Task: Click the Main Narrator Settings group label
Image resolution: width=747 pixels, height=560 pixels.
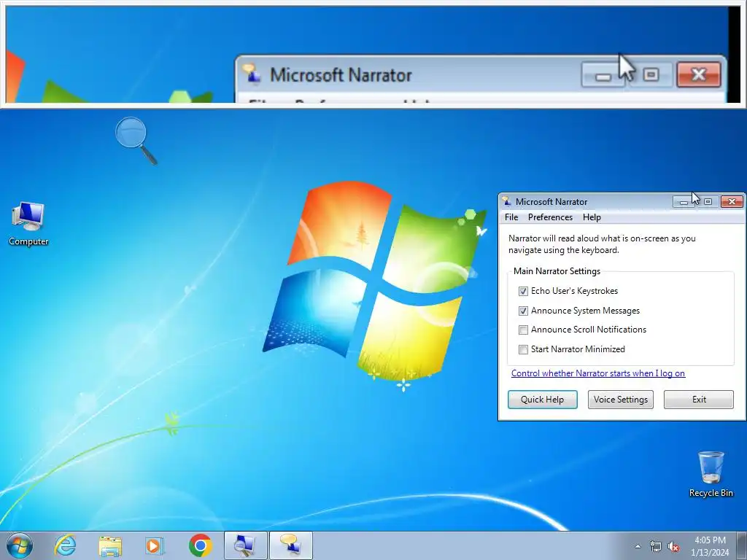Action: click(x=557, y=271)
